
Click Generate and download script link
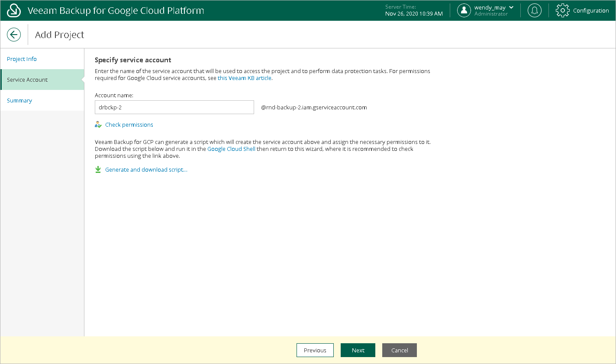(146, 169)
